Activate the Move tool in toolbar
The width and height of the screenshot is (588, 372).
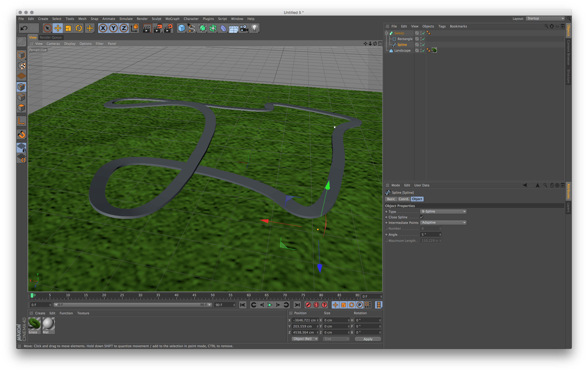click(58, 28)
